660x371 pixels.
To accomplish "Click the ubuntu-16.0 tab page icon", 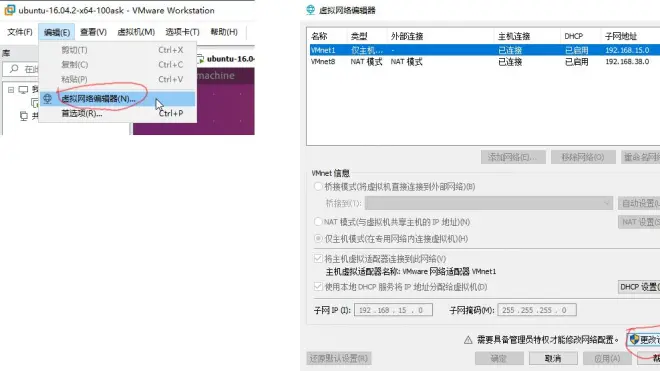I will coord(201,59).
